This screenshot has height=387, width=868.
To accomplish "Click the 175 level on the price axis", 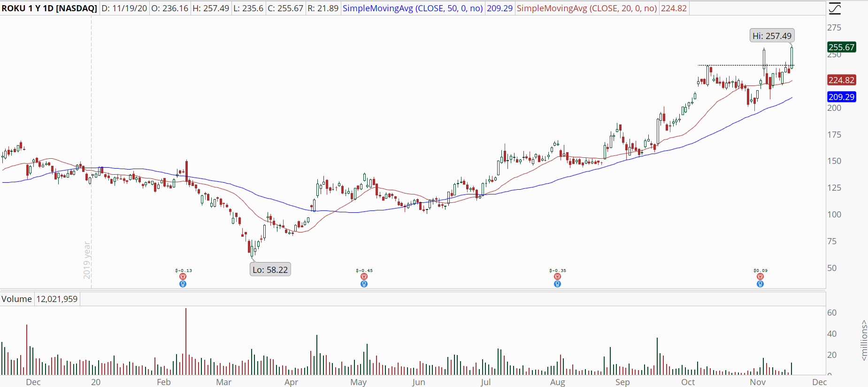I will 834,135.
